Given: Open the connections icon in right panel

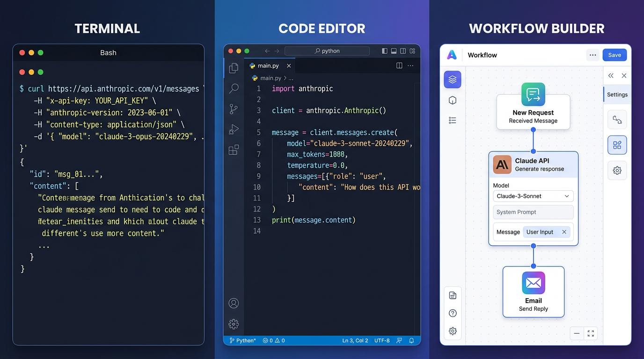Looking at the screenshot, I should click(617, 120).
